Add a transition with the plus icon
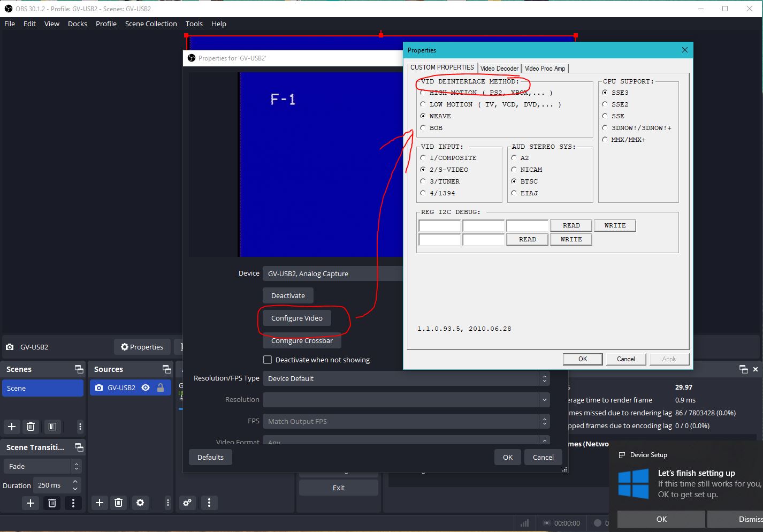 coord(30,503)
